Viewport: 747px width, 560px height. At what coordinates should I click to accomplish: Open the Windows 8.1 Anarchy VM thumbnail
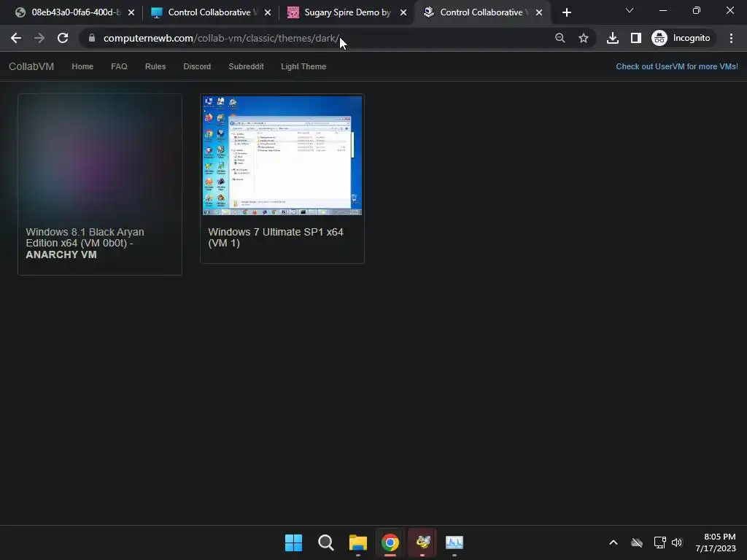(99, 156)
